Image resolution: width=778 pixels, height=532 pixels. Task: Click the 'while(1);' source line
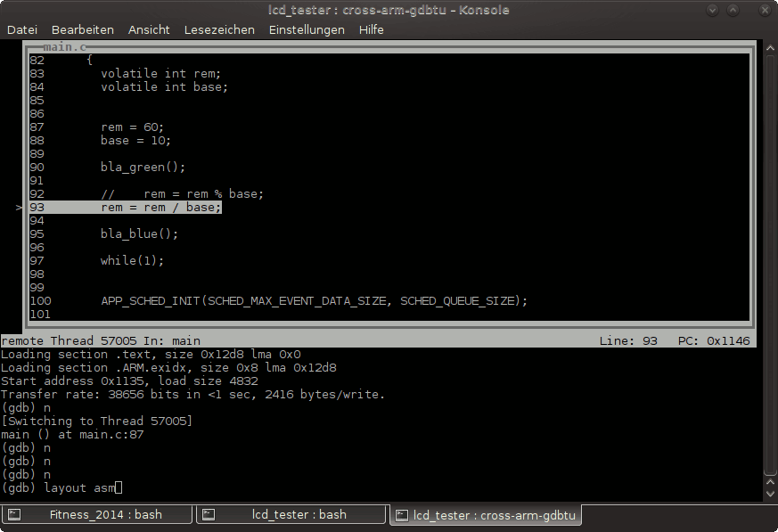tap(132, 260)
